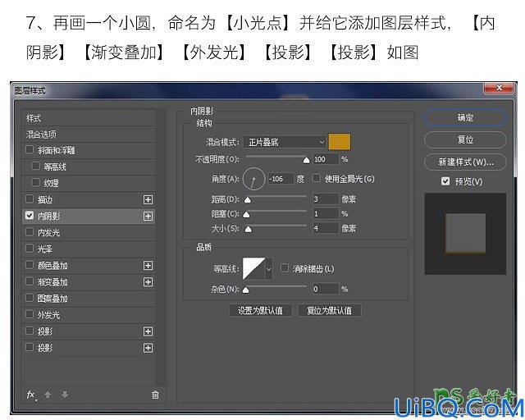Click the angle dial for 角度
The height and width of the screenshot is (420, 525).
(x=253, y=179)
